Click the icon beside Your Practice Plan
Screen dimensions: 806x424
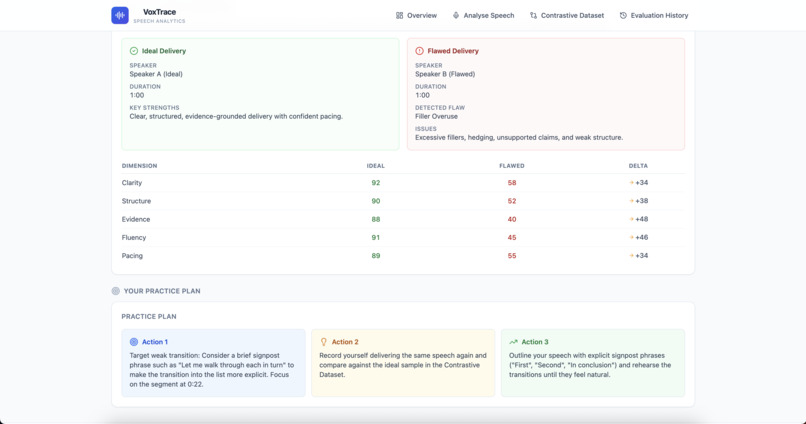pos(116,291)
